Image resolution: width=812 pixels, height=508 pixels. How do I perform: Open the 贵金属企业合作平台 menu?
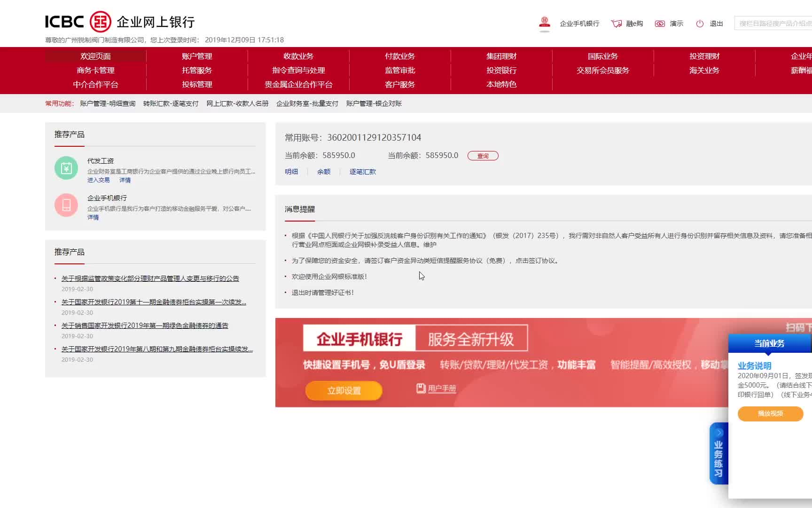298,84
